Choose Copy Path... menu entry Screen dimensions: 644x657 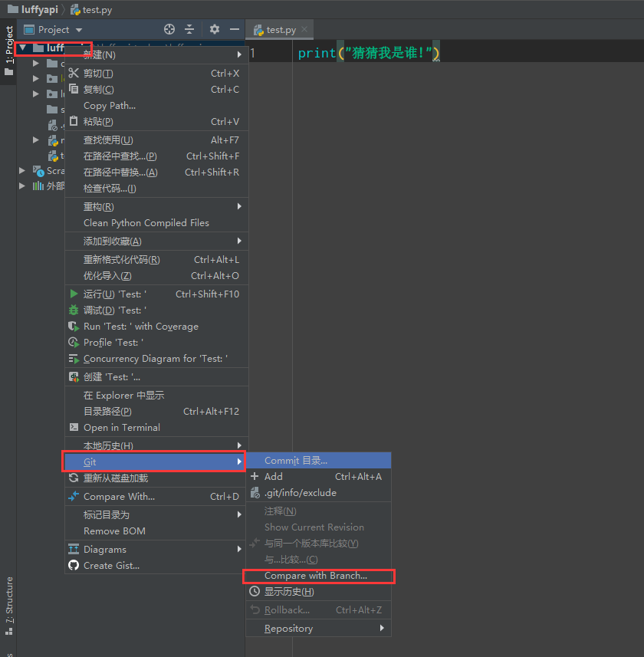click(156, 106)
